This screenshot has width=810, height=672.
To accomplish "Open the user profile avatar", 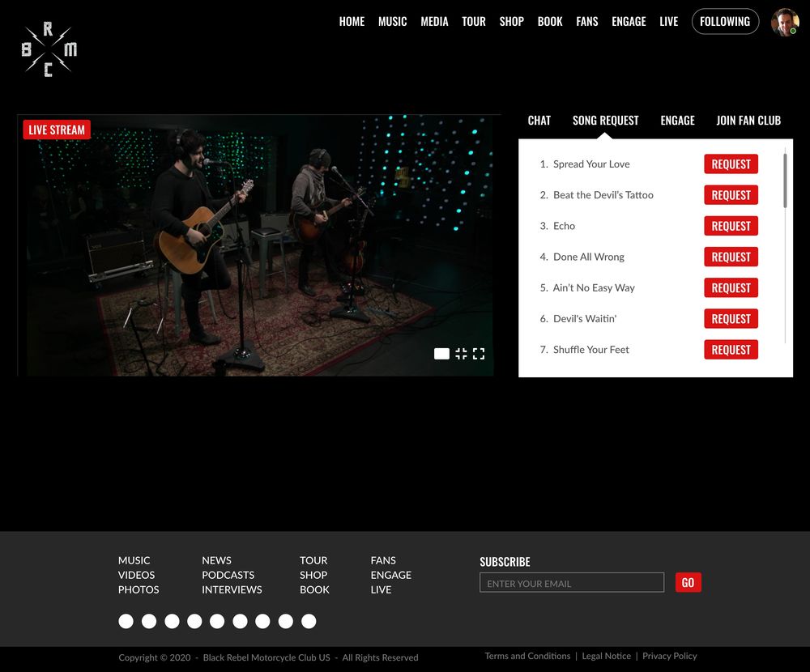I will tap(785, 22).
